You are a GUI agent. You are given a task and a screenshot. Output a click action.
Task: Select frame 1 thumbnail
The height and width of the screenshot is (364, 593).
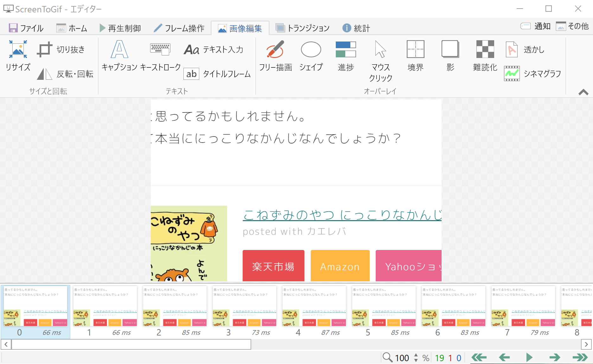click(105, 312)
